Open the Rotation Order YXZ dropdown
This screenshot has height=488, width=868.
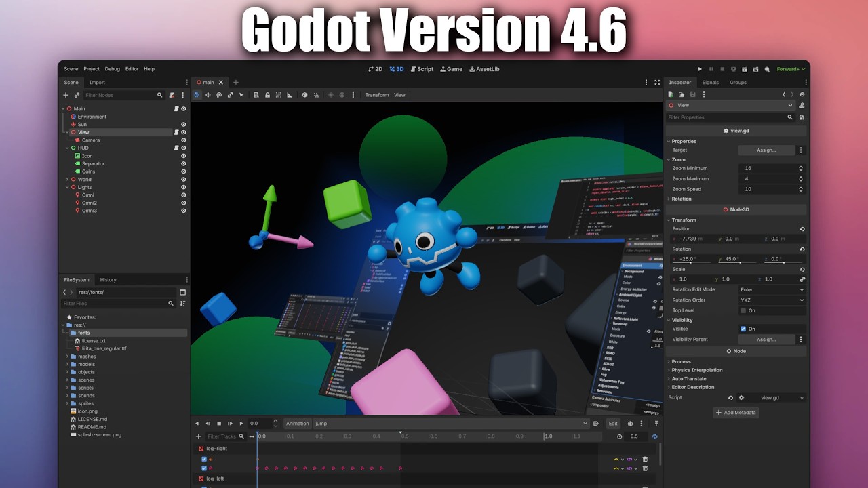tap(772, 300)
